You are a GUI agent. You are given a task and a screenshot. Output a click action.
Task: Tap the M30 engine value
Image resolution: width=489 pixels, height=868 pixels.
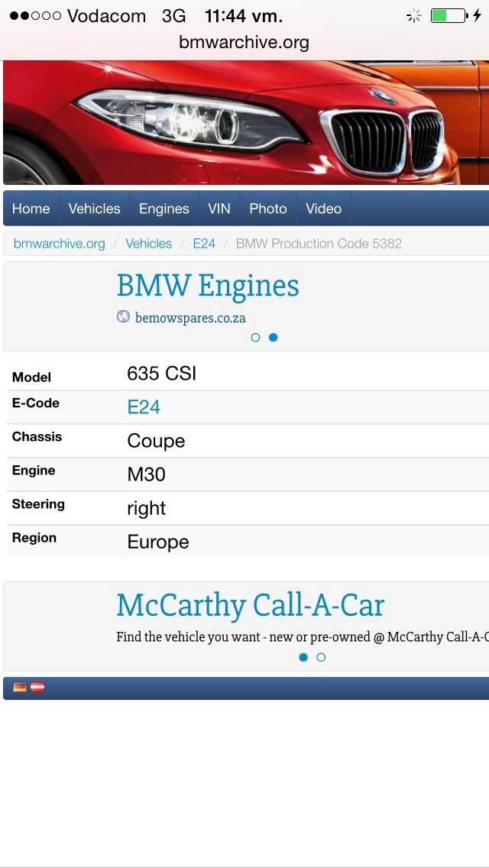[146, 474]
